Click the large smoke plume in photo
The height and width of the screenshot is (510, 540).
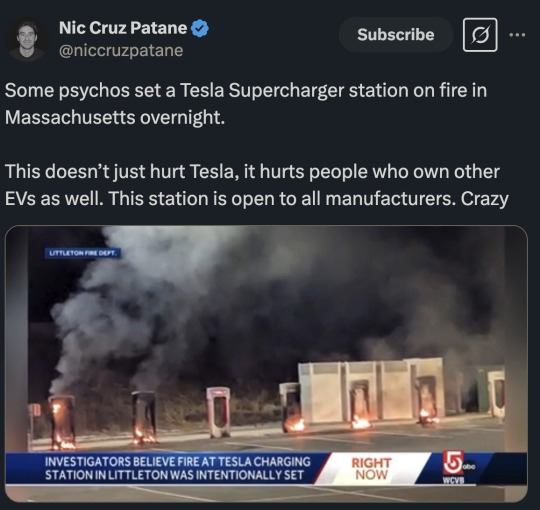point(220,303)
